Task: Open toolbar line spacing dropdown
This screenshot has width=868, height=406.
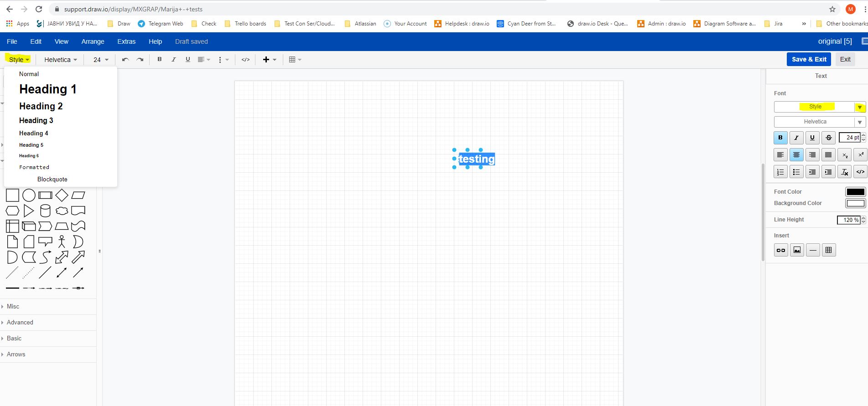Action: point(223,60)
